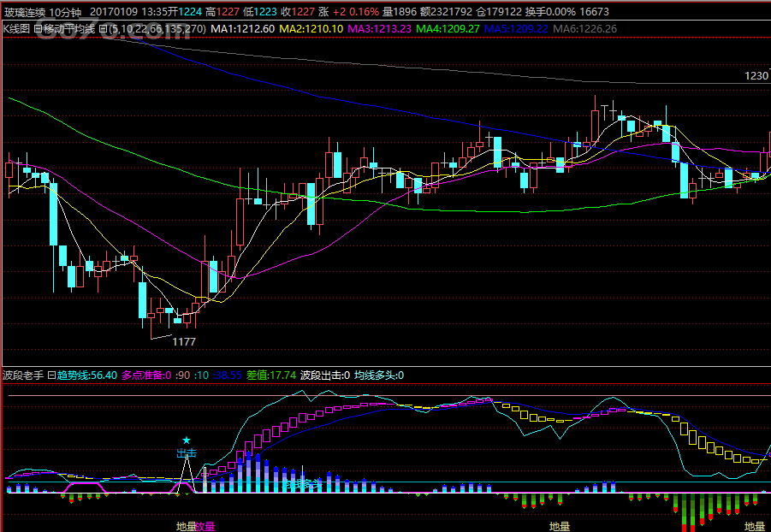
Task: Select the K线图 panel label
Action: click(x=17, y=29)
